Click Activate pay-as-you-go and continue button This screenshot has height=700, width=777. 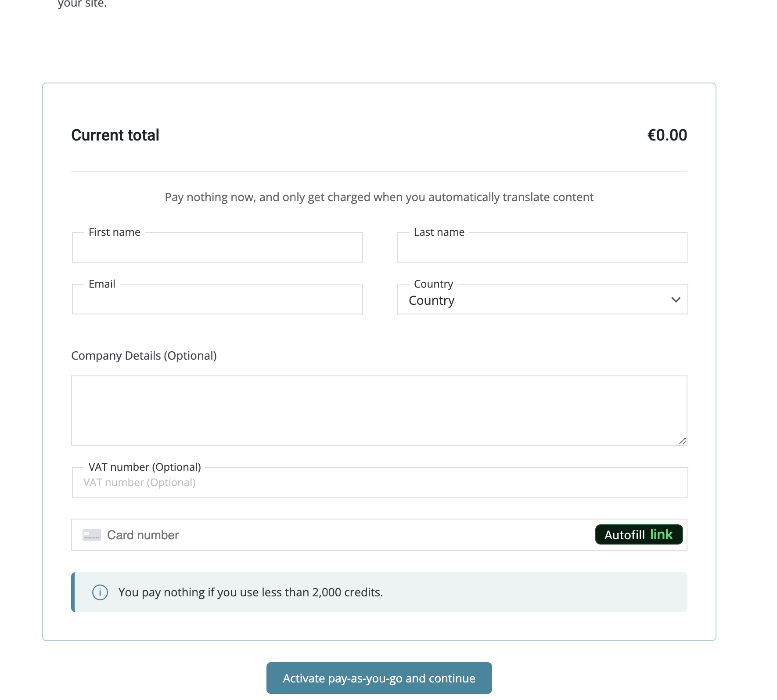tap(379, 678)
